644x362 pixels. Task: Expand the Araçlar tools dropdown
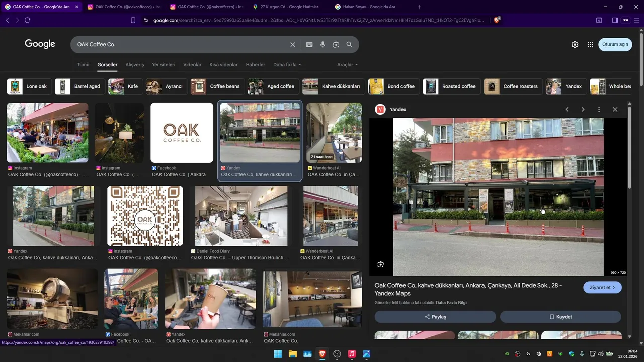pyautogui.click(x=347, y=65)
